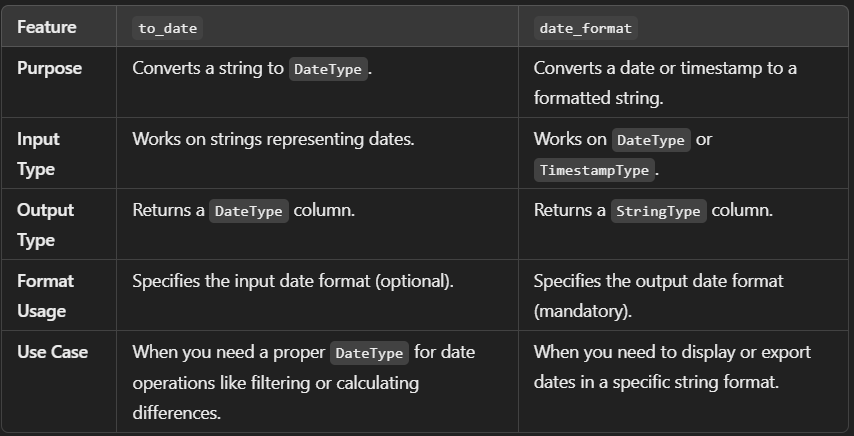Click the date_format code label in header
This screenshot has width=854, height=436.
point(585,28)
